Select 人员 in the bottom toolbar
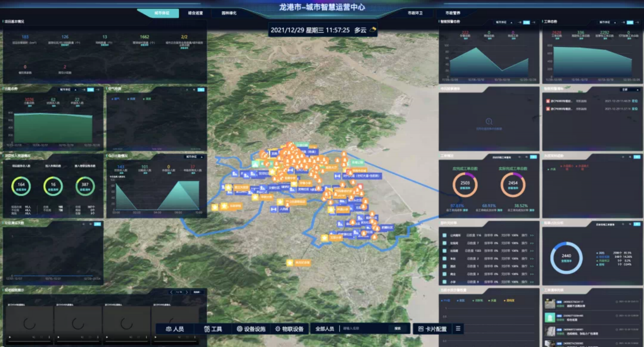This screenshot has height=347, width=644. pos(175,329)
